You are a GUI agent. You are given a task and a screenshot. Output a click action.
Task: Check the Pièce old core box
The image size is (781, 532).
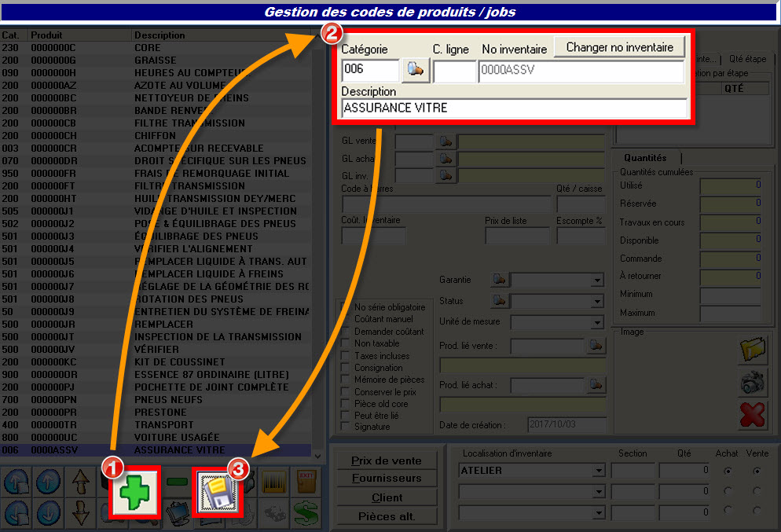[345, 404]
